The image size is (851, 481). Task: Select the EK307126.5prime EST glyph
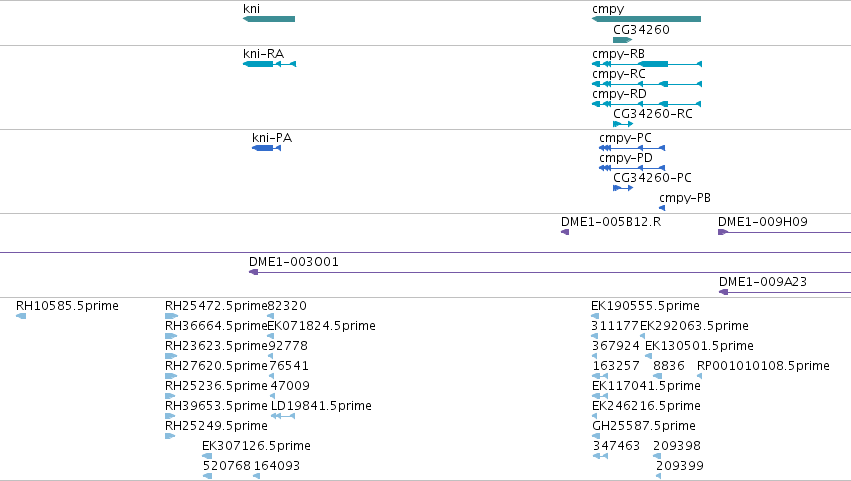point(207,456)
